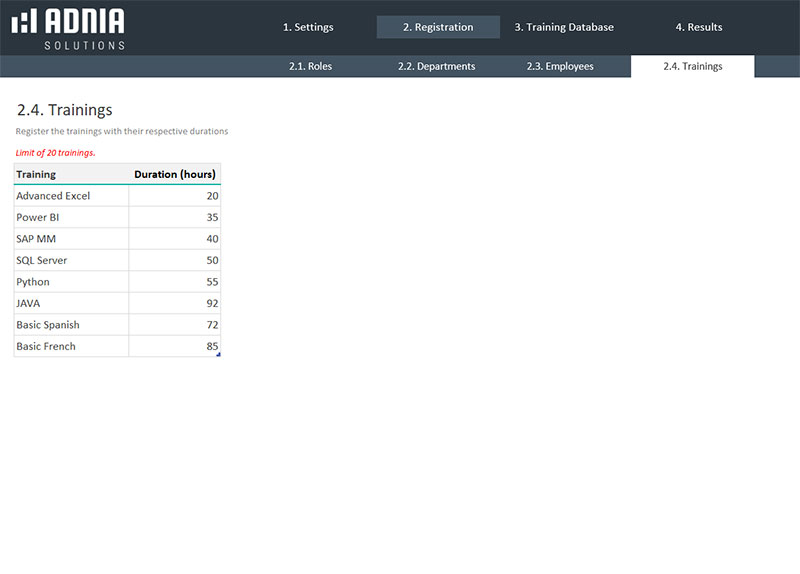Click the red Limit of 20 trainings note
The width and height of the screenshot is (800, 574).
[56, 153]
